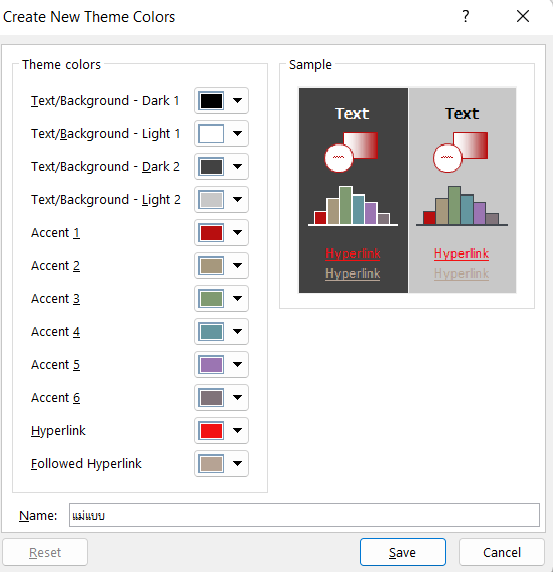
Task: Pick the purple Accent 5 color swatch
Action: [x=211, y=365]
